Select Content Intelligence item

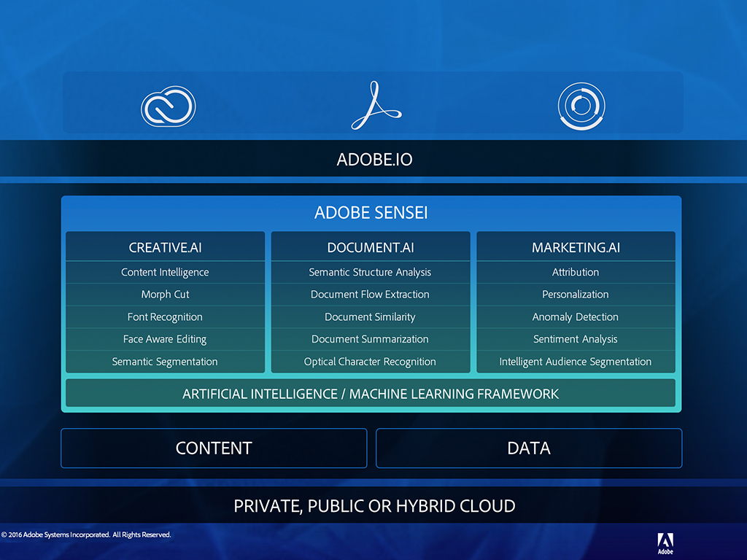165,272
